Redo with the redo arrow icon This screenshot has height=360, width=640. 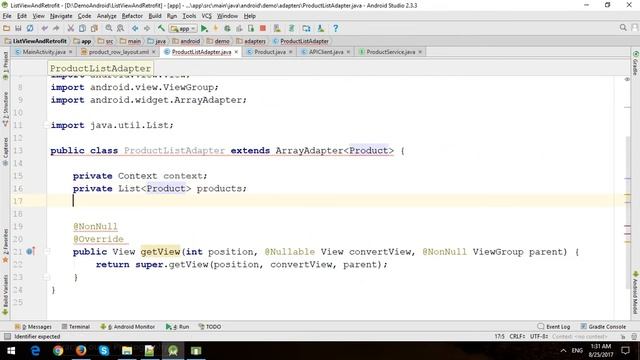pyautogui.click(x=56, y=28)
